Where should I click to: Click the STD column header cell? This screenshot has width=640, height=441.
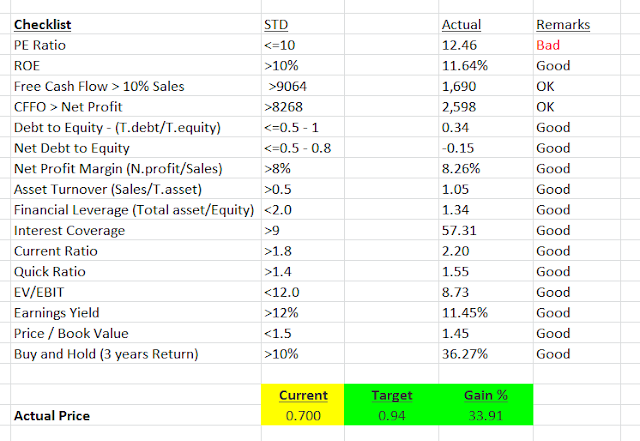point(302,24)
